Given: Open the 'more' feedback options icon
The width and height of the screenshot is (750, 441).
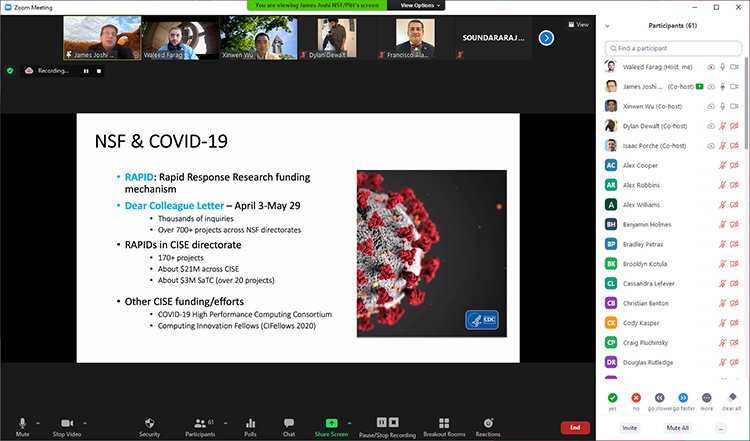Looking at the screenshot, I should click(706, 397).
